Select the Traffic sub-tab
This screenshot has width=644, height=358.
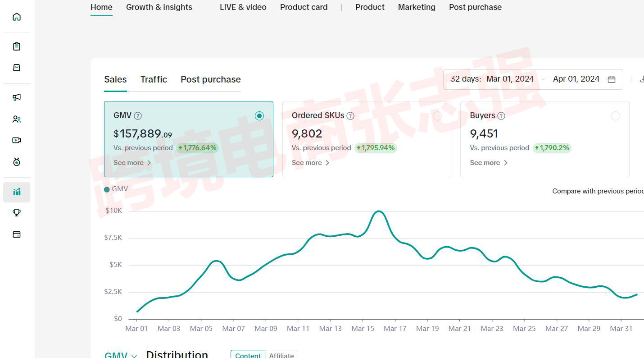point(154,79)
